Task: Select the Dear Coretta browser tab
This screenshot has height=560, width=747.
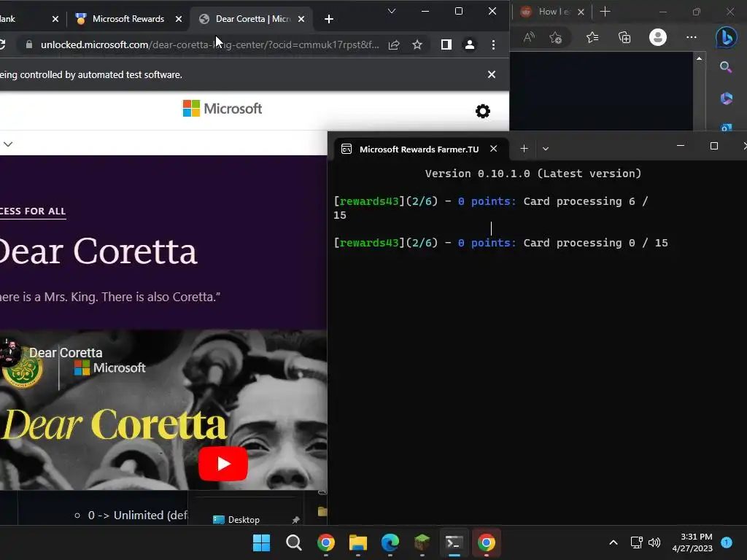Action: 252,19
